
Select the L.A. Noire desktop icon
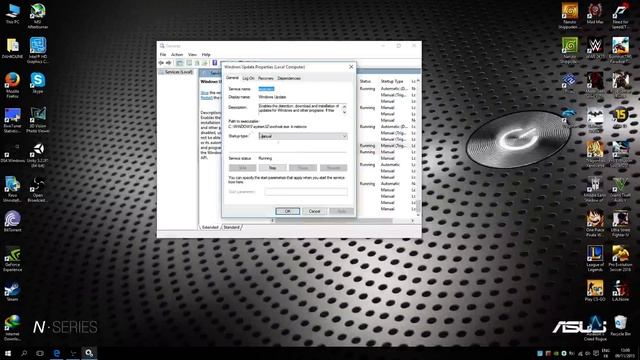(620, 291)
